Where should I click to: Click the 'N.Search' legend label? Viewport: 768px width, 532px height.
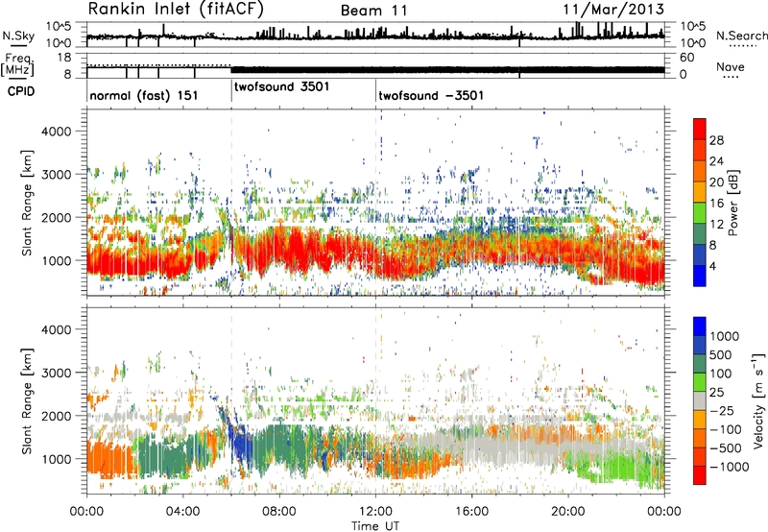[741, 36]
